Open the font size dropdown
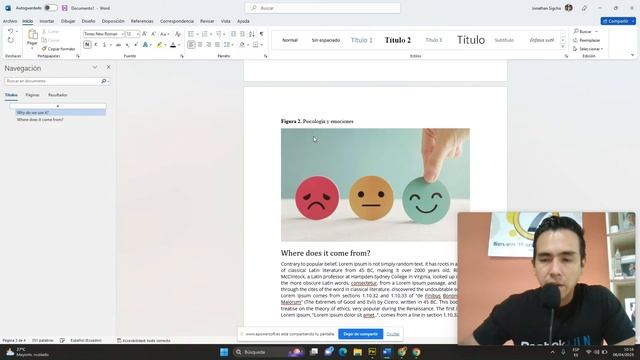This screenshot has height=360, width=640. click(138, 34)
